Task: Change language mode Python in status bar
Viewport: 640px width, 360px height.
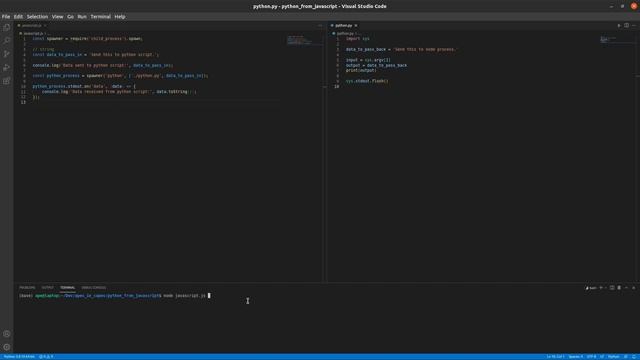Action: [x=613, y=357]
